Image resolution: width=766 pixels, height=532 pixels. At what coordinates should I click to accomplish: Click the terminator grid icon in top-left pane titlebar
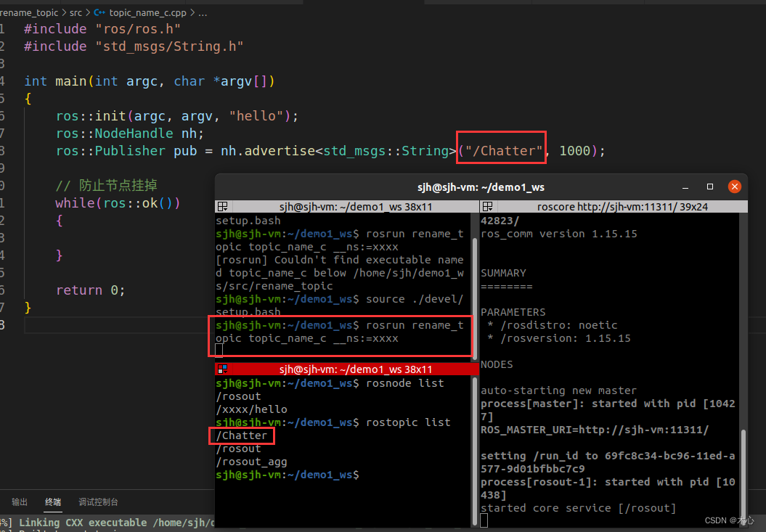[x=222, y=207]
